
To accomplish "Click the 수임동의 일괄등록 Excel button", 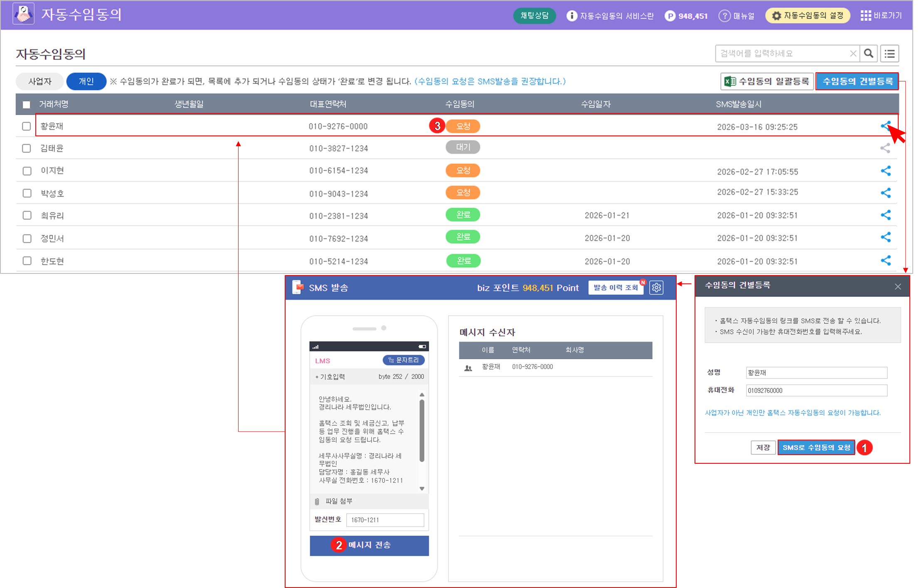I will pos(766,81).
